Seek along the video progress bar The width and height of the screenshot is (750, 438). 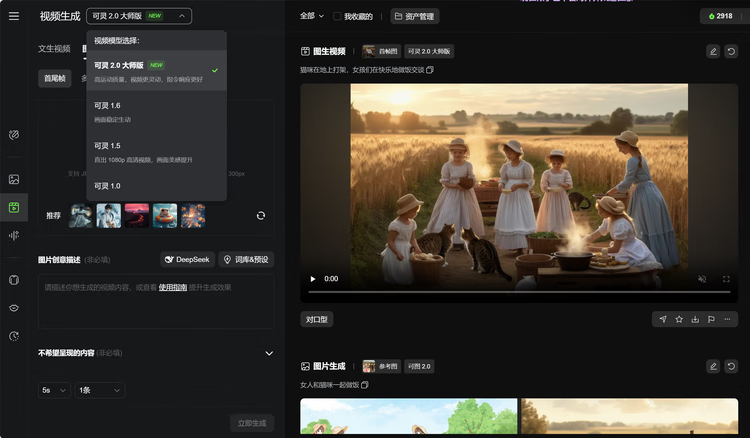pyautogui.click(x=519, y=292)
